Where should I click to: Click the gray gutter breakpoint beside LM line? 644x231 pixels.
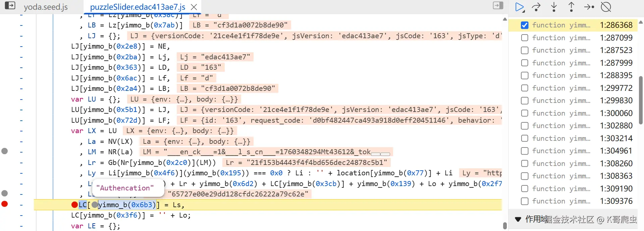point(5,151)
